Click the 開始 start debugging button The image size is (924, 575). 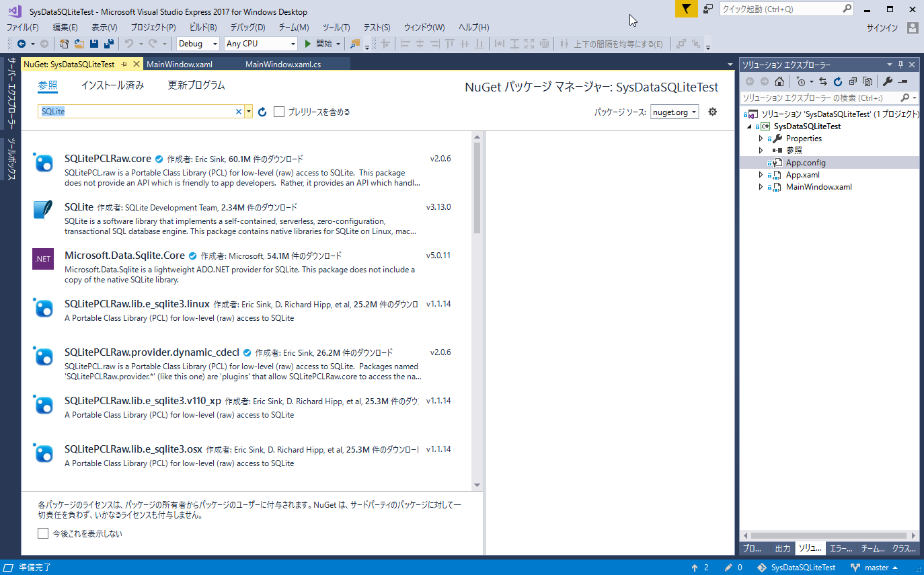click(318, 44)
